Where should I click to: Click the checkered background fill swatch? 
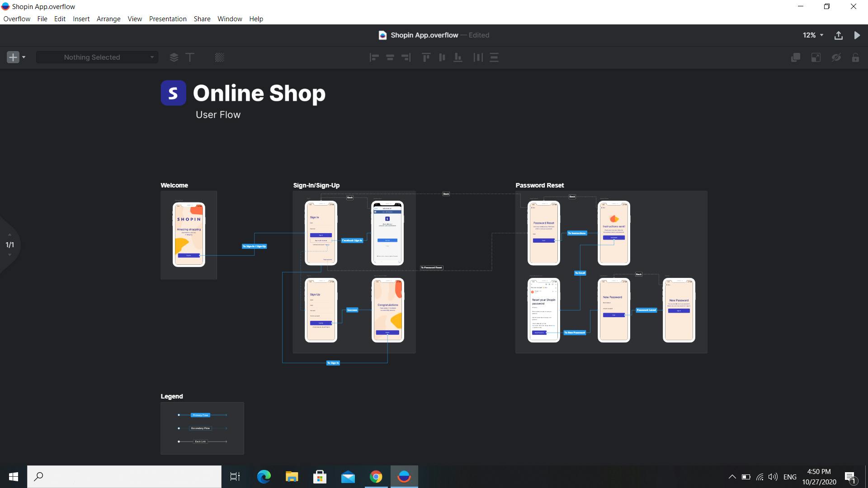click(x=220, y=57)
